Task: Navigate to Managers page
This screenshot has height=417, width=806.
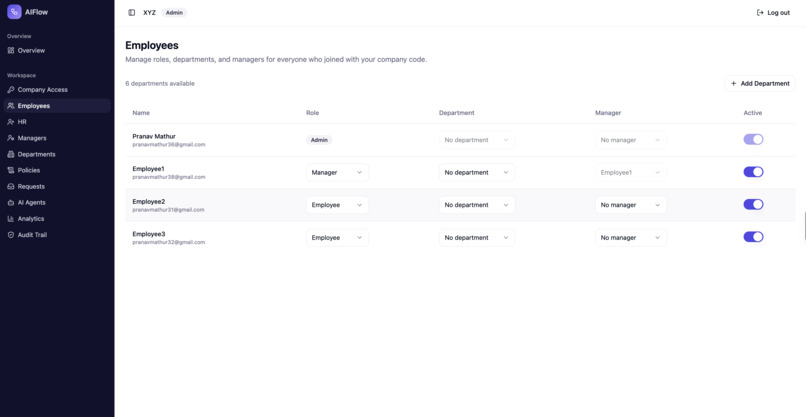Action: tap(57, 138)
